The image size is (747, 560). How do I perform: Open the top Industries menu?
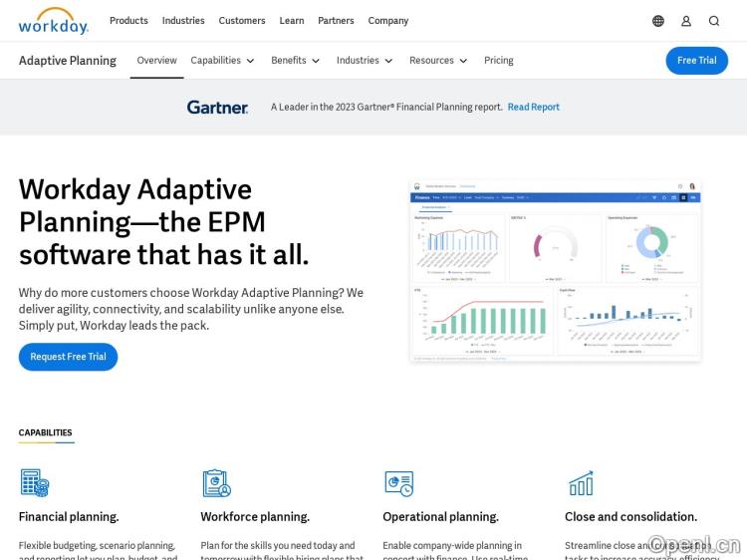point(183,21)
